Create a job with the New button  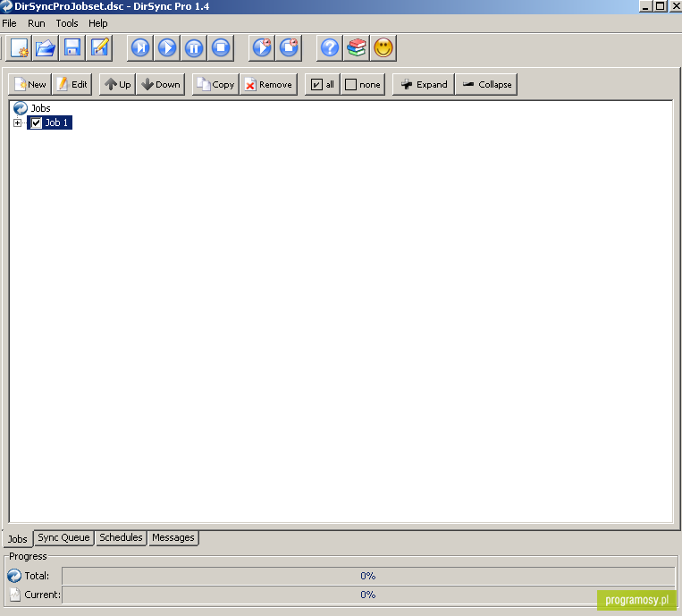30,84
